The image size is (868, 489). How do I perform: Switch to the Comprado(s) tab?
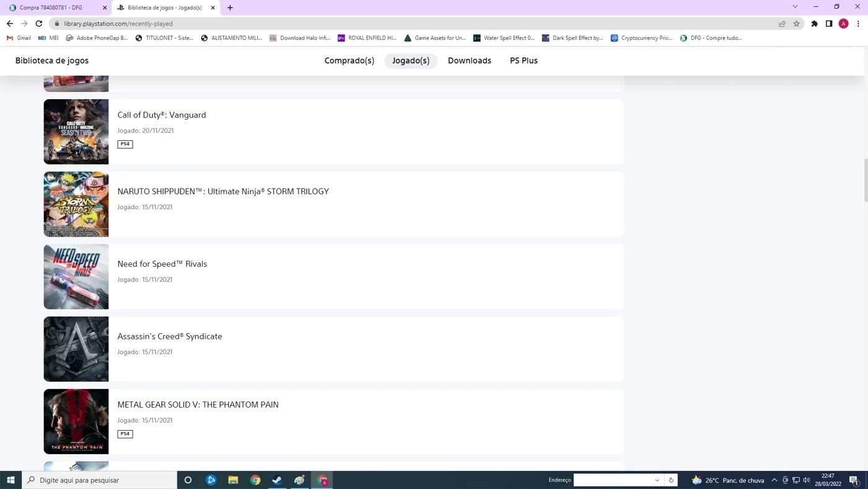tap(349, 61)
